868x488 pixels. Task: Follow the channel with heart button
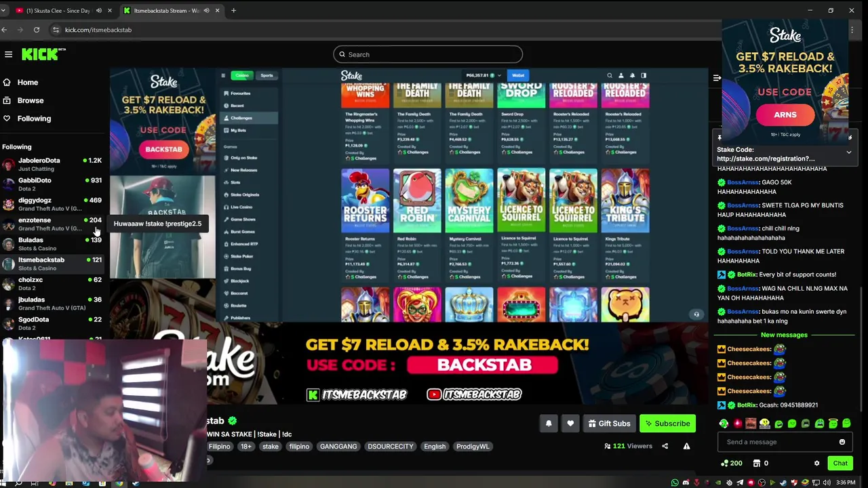[x=570, y=424]
